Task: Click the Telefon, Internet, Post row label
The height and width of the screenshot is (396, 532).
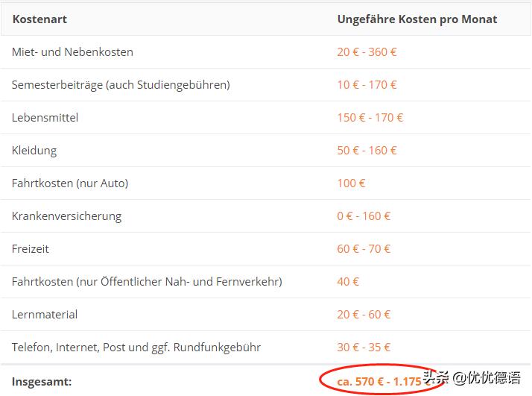Action: [136, 348]
